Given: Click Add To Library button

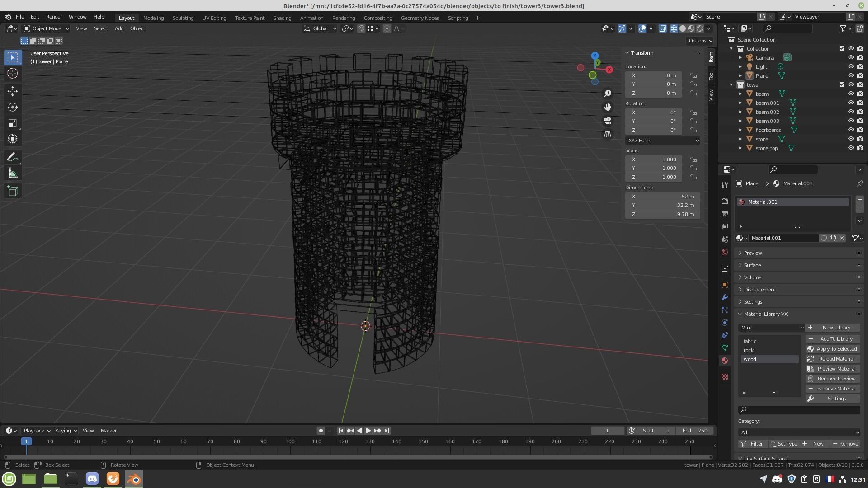Looking at the screenshot, I should point(833,339).
